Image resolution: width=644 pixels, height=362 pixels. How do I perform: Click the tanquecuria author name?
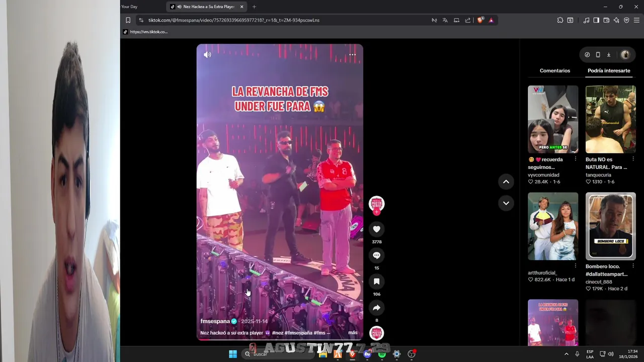click(x=598, y=175)
